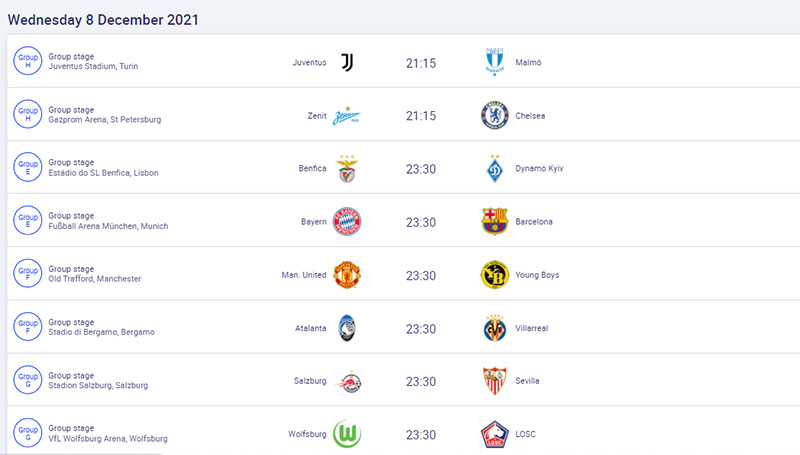Click the Chelsea club badge

494,115
